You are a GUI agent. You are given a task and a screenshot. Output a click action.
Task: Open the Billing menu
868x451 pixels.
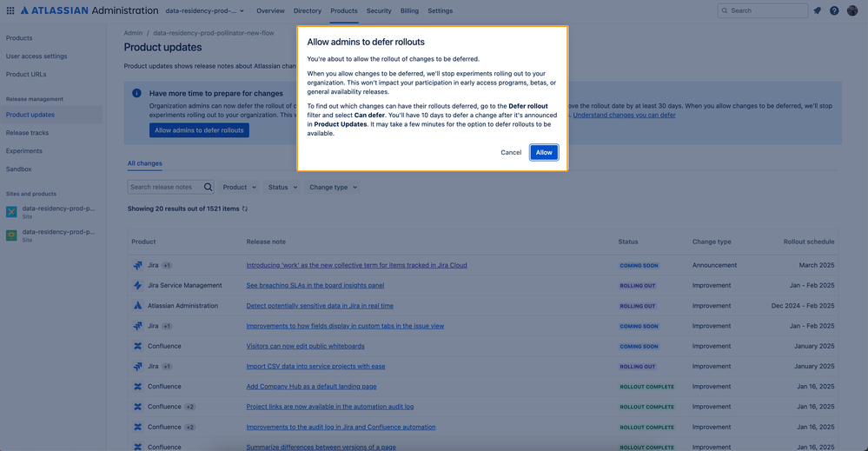point(409,10)
